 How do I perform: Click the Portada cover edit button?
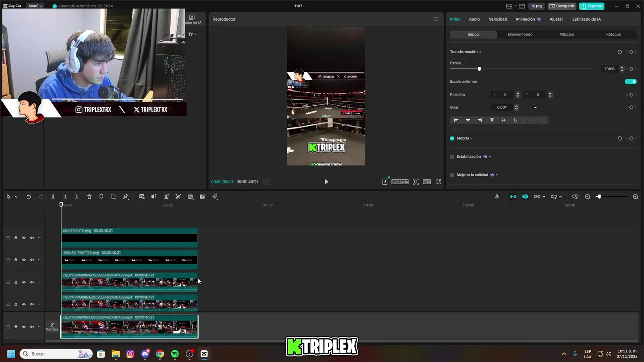click(x=52, y=327)
